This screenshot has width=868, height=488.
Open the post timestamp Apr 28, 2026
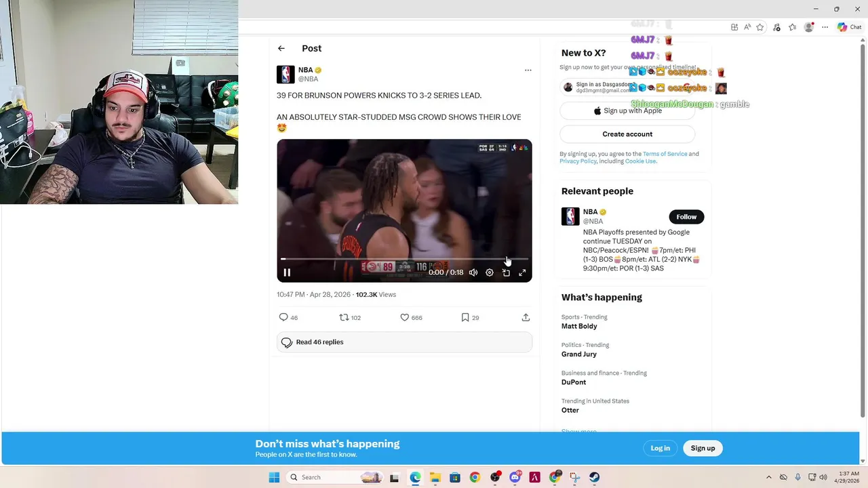[313, 295]
